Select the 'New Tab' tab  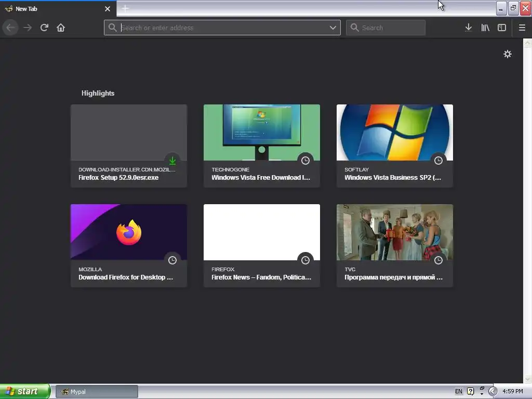(58, 8)
